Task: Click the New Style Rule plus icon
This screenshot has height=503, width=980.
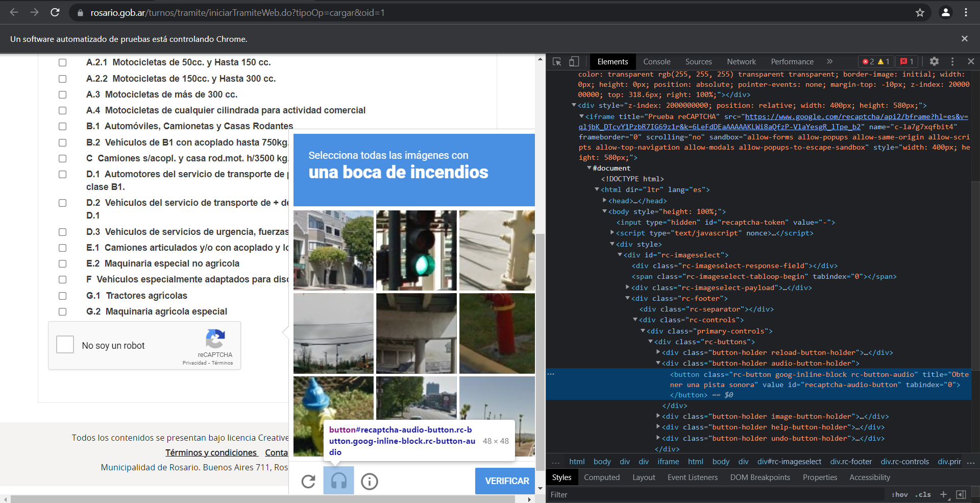Action: pyautogui.click(x=944, y=494)
